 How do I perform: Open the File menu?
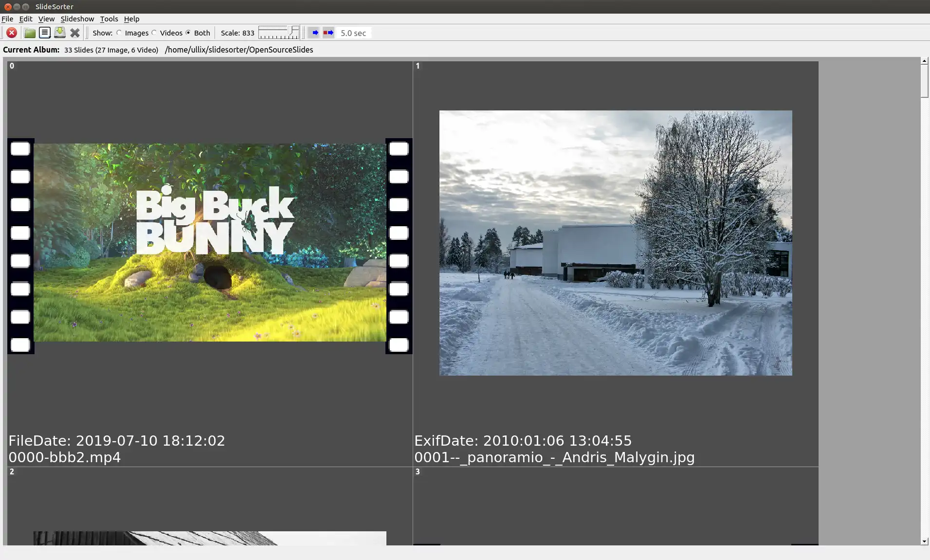[7, 19]
